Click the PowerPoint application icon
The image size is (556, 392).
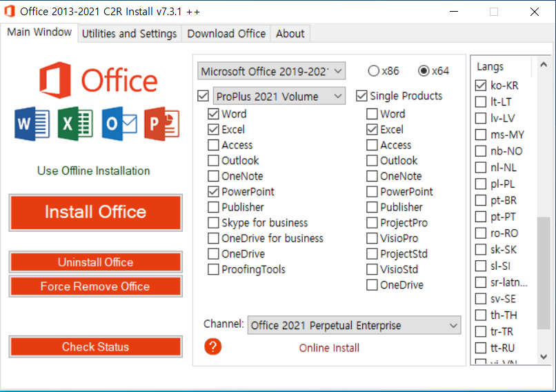click(x=162, y=124)
